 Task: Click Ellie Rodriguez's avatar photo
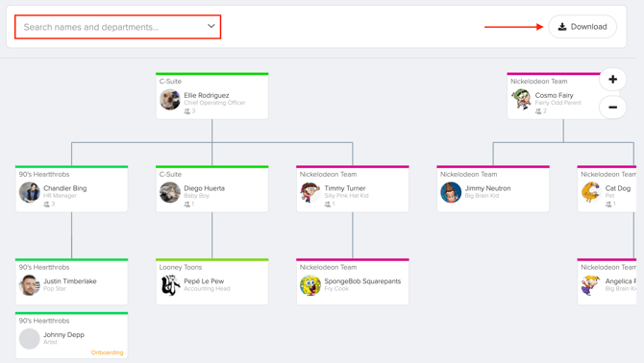pyautogui.click(x=170, y=99)
